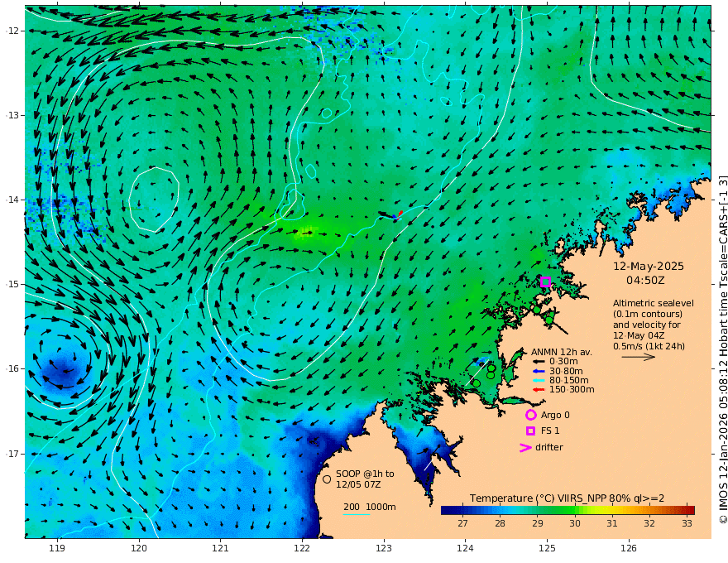Click the "ANMN 12h av." legend heading

tap(562, 352)
